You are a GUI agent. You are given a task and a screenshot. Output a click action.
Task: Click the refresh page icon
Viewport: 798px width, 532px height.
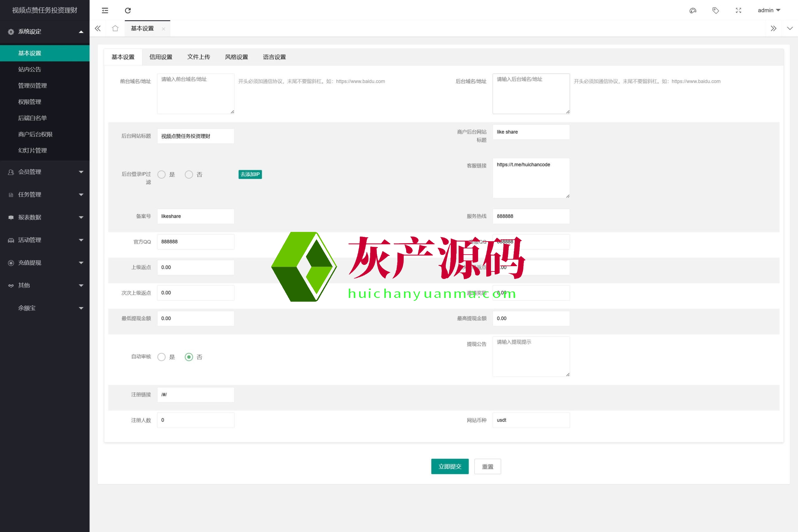(128, 11)
